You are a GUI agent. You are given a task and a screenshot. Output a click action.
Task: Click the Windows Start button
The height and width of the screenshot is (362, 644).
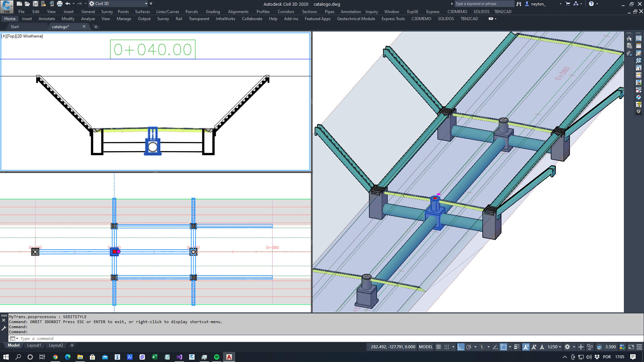(x=6, y=357)
